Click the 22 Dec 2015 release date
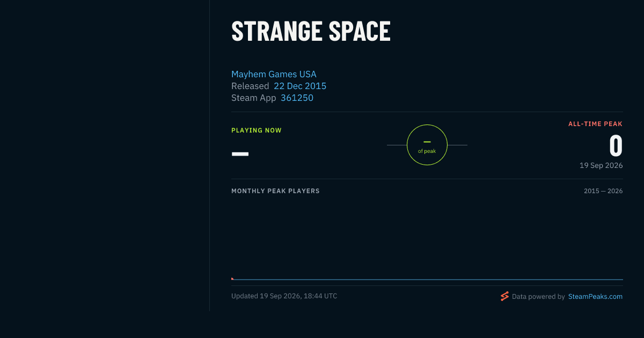The image size is (644, 338). tap(300, 86)
